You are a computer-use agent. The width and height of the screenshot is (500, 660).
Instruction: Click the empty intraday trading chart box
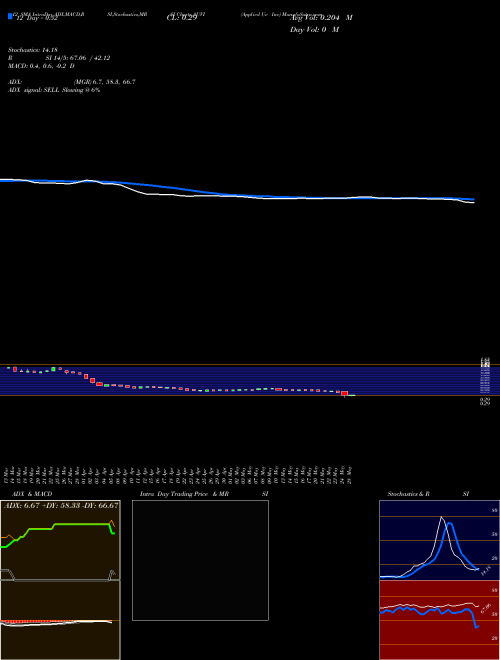point(200,560)
